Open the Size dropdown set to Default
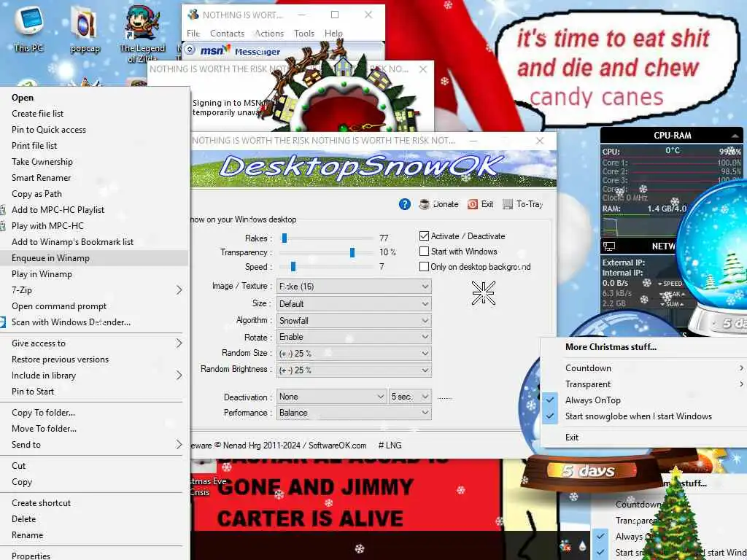Screen dimensions: 747x560 tap(354, 304)
